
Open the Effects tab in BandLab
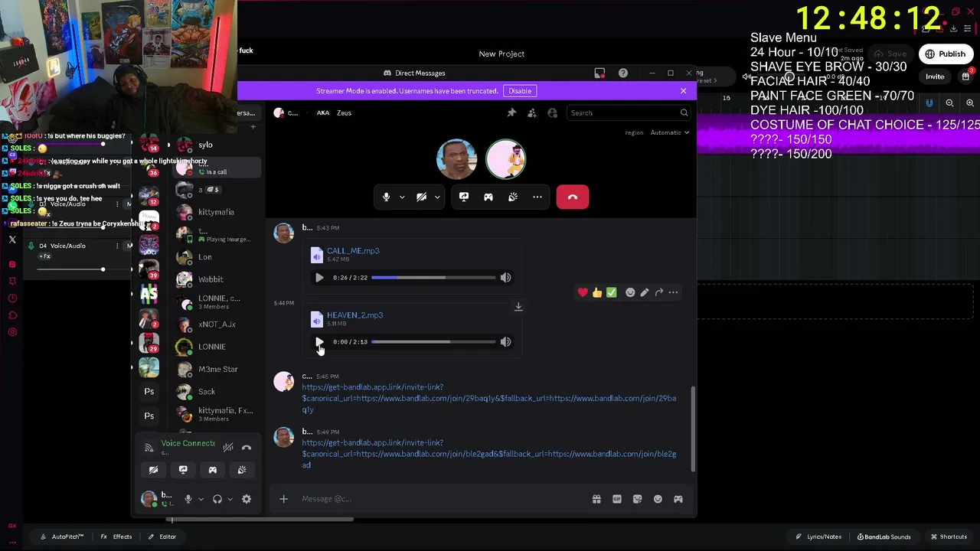[x=116, y=536]
